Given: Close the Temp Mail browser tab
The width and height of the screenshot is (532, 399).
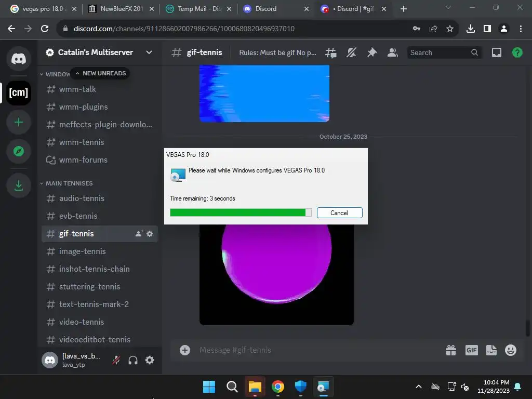Looking at the screenshot, I should pos(229,9).
